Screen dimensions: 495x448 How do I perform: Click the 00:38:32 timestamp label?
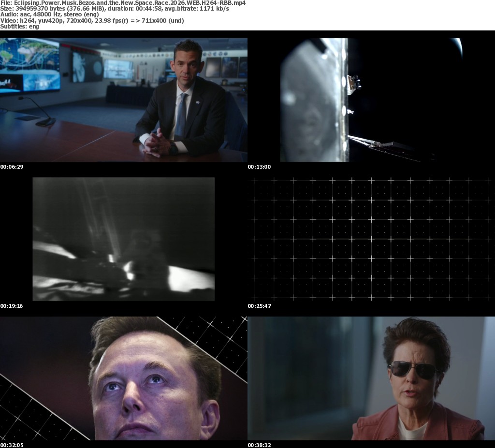tap(260, 445)
